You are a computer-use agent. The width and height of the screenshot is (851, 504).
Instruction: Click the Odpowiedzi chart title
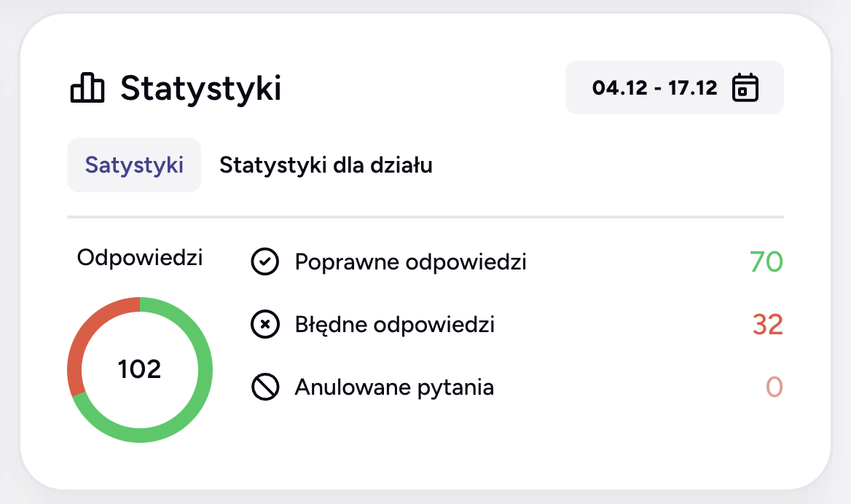140,258
